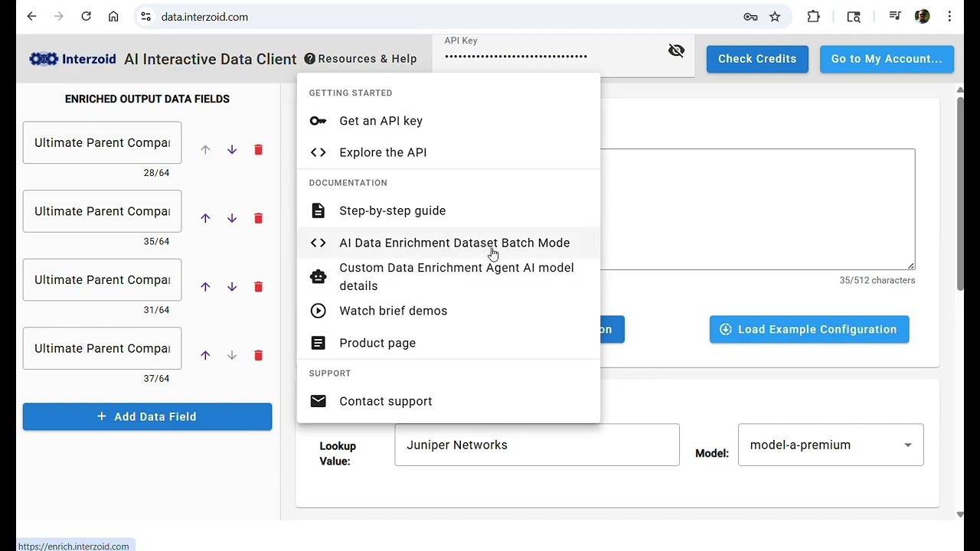The height and width of the screenshot is (551, 980).
Task: Move fourth data field up (37/64)
Action: 205,355
